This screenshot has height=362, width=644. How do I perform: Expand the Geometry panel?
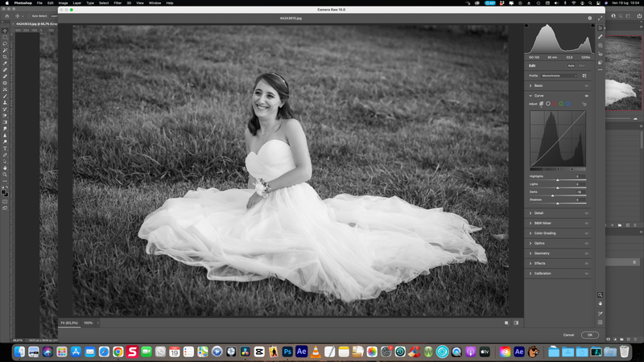[540, 253]
